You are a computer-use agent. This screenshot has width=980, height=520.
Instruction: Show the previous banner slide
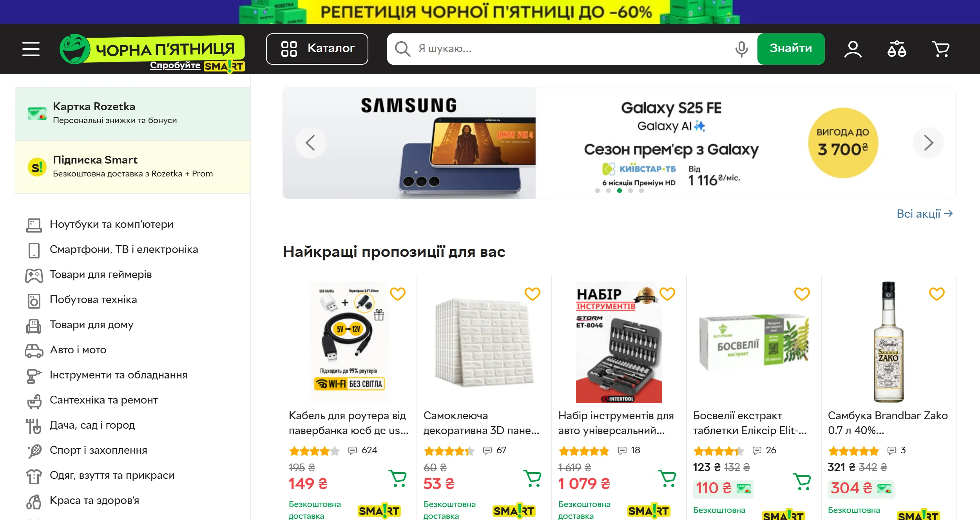pyautogui.click(x=311, y=143)
